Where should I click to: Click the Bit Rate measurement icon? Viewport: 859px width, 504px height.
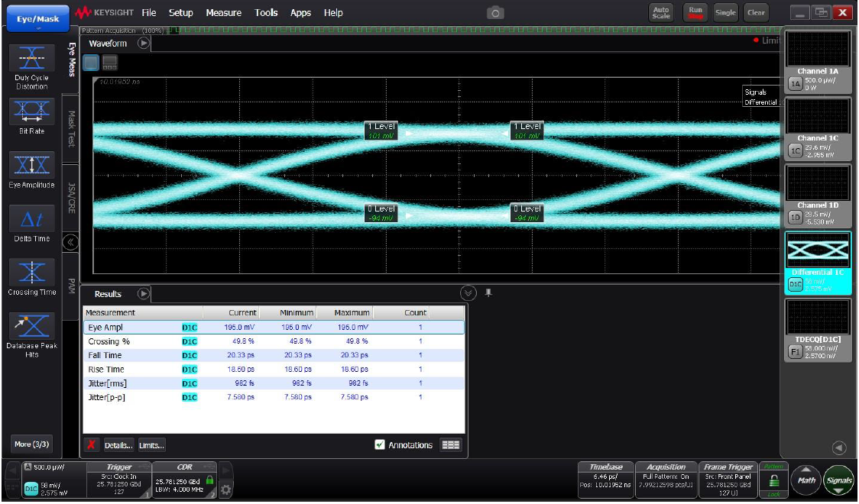pos(31,112)
